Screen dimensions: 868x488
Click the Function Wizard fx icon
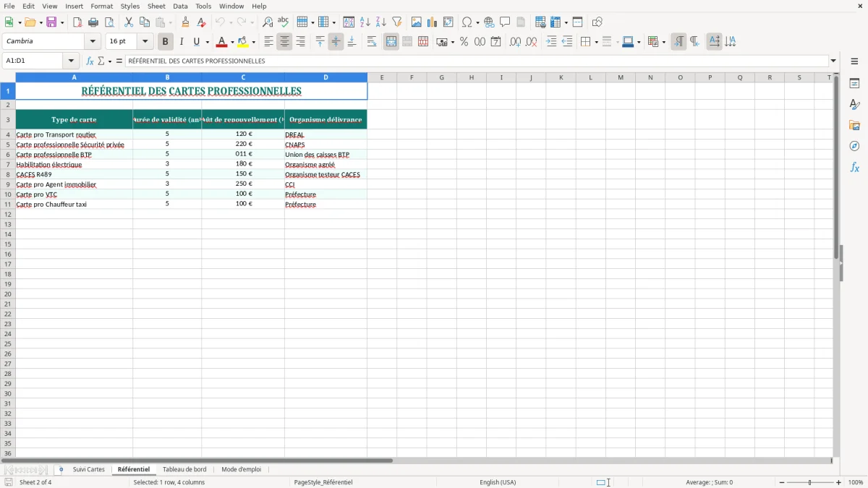(90, 61)
